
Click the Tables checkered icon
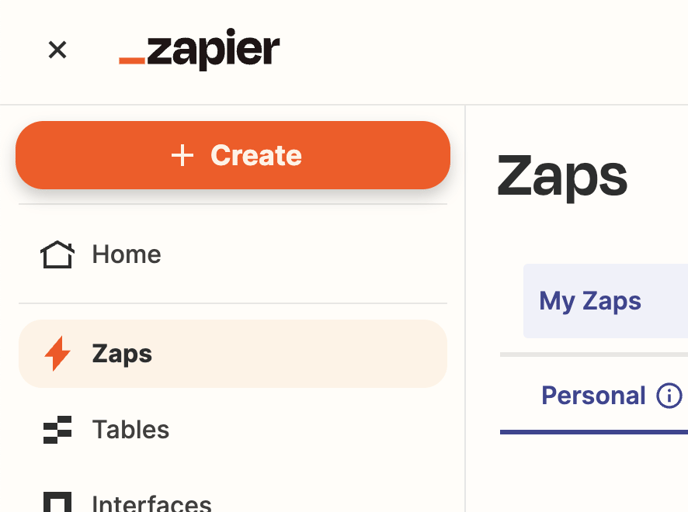coord(57,430)
